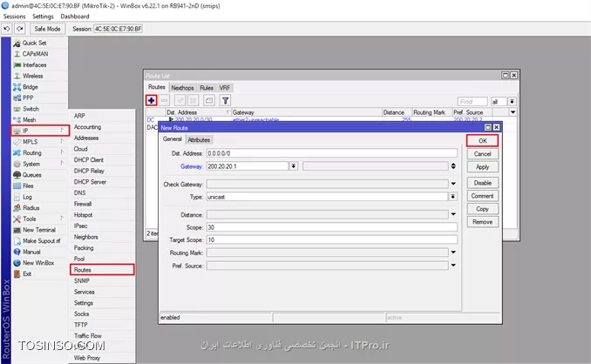Viewport: 591px width, 364px height.
Task: Switch to Attributes tab in New Route
Action: 199,139
